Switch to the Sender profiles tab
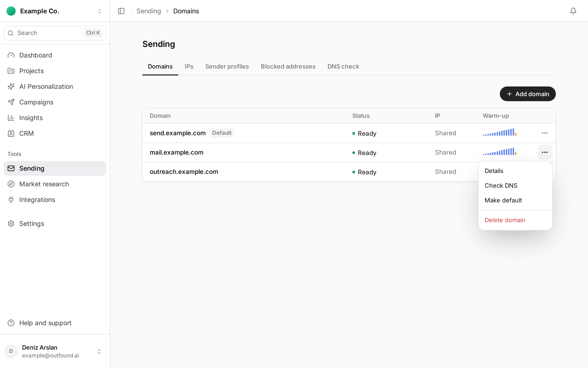 click(227, 66)
